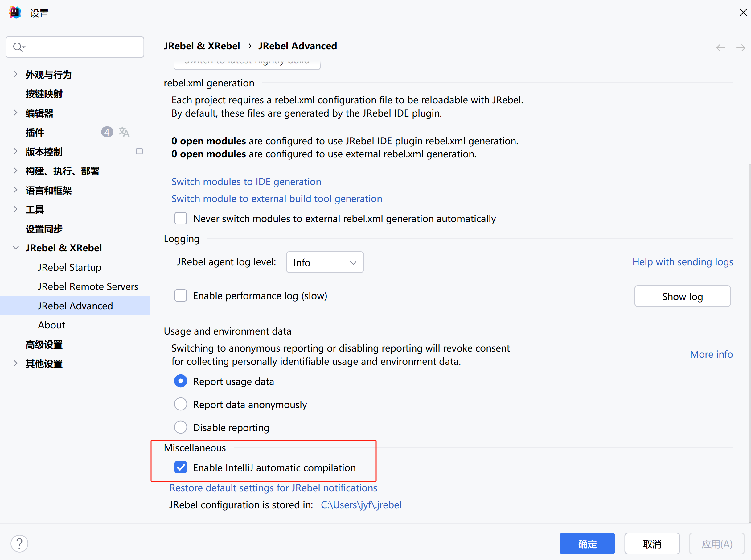
Task: Click the 应用(A) button
Action: click(x=716, y=544)
